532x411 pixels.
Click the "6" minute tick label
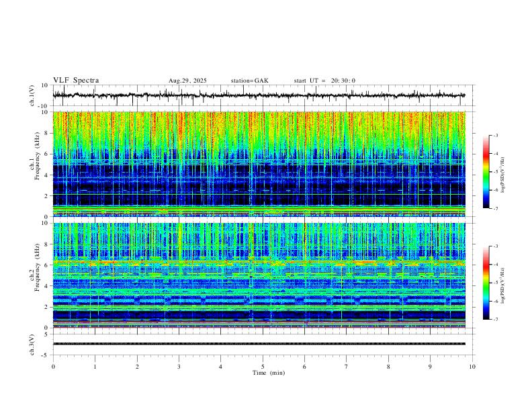click(305, 367)
